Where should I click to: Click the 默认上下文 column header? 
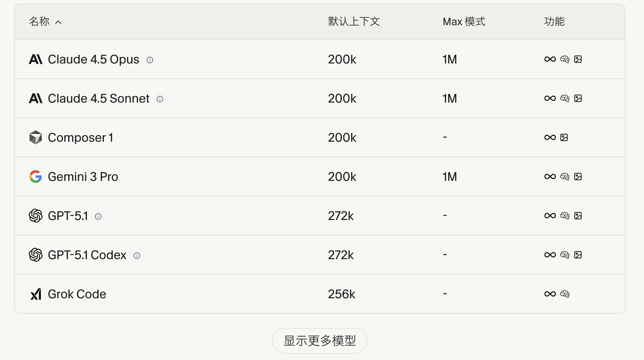pyautogui.click(x=354, y=21)
